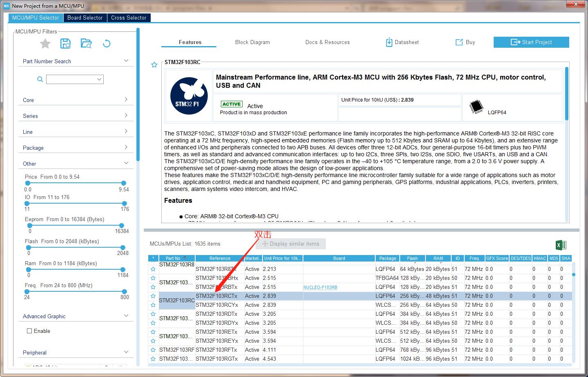
Task: Sort list by the RAM column header
Action: tap(438, 258)
